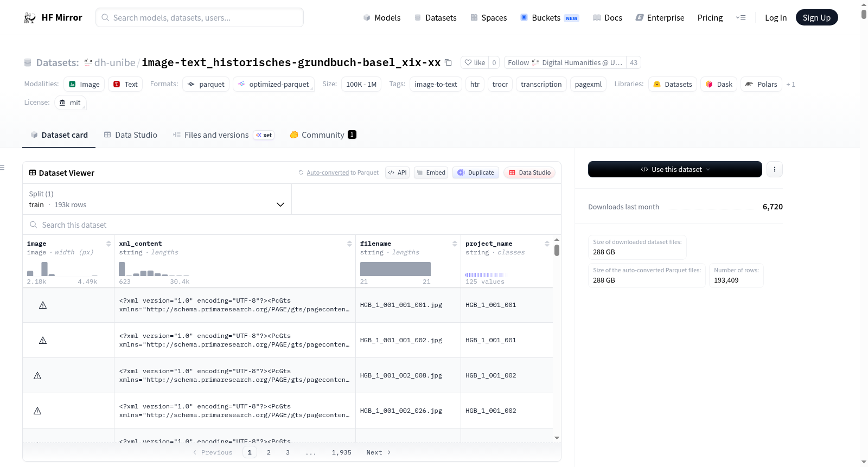Open Docs in top navigation
868x467 pixels.
608,18
